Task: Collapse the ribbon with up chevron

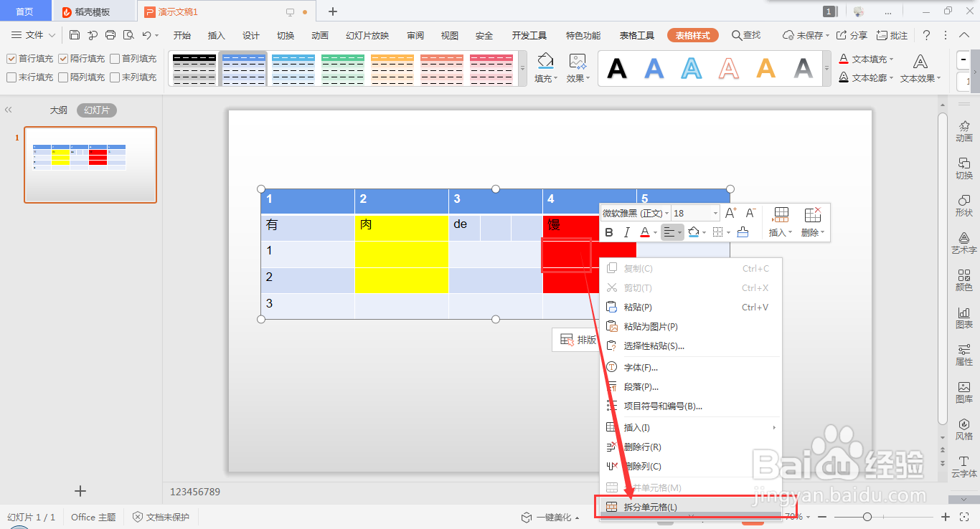Action: [x=966, y=35]
